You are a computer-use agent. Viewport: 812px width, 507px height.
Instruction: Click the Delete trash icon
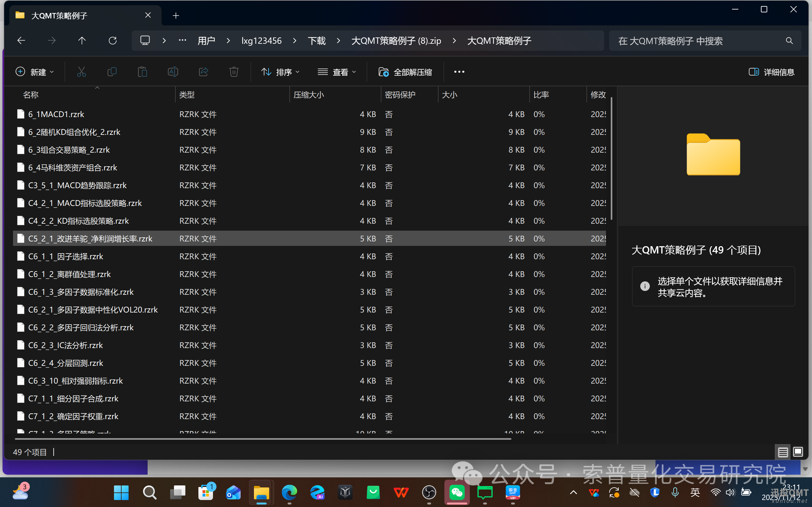(x=234, y=72)
